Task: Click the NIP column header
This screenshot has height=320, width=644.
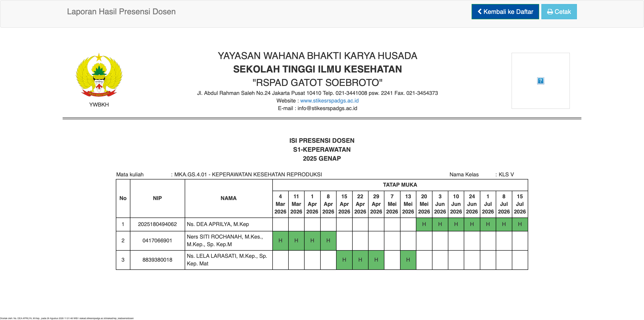Action: coord(157,198)
